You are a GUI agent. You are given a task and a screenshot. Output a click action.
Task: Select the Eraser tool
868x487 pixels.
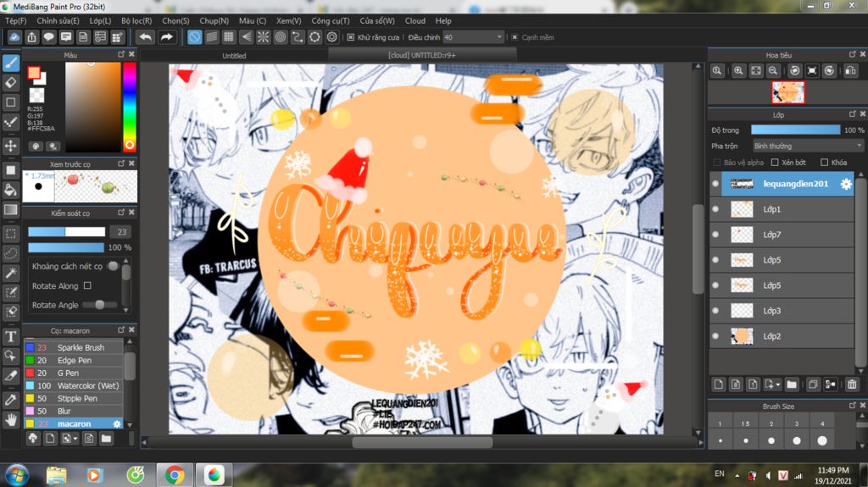(10, 82)
